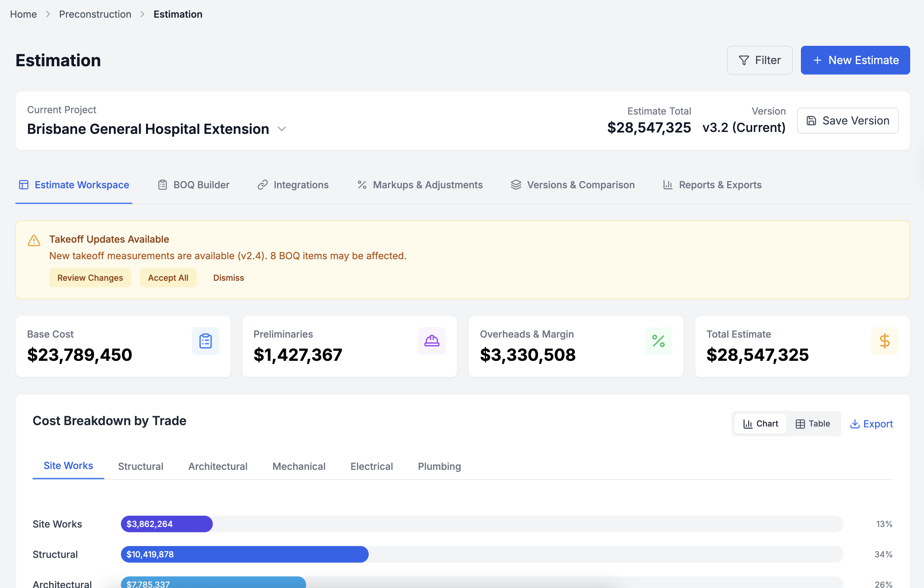
Task: Click Save Version button
Action: tap(847, 121)
